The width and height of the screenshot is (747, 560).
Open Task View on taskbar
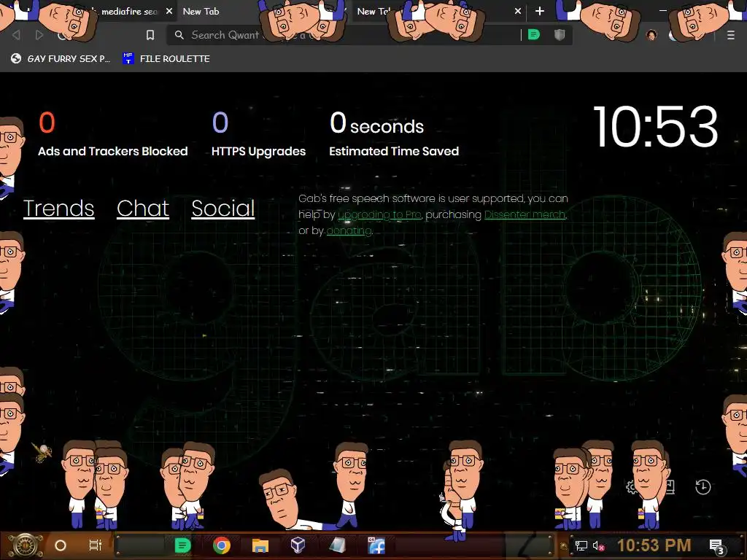tap(96, 545)
